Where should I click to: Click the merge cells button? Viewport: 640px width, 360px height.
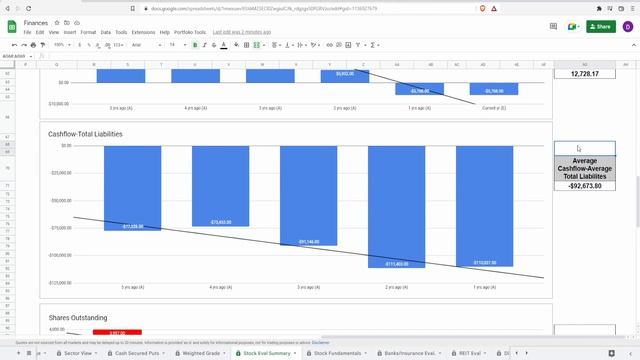coord(257,45)
